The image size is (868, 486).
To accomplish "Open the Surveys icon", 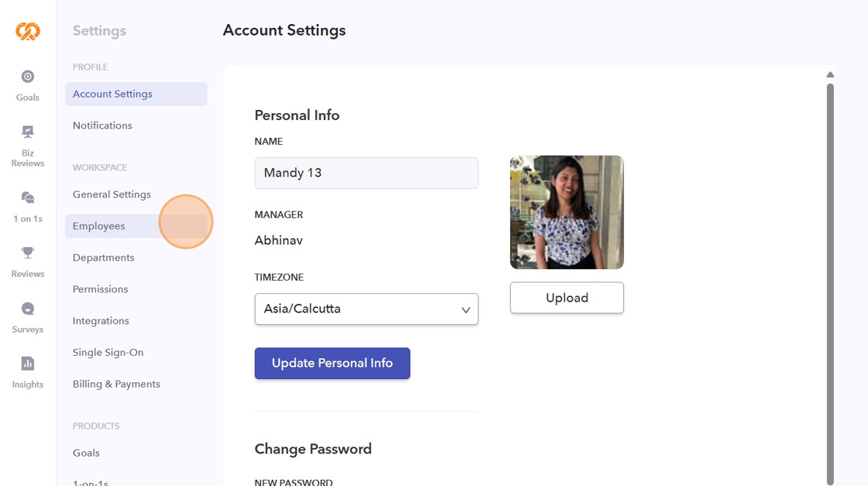I will tap(28, 308).
